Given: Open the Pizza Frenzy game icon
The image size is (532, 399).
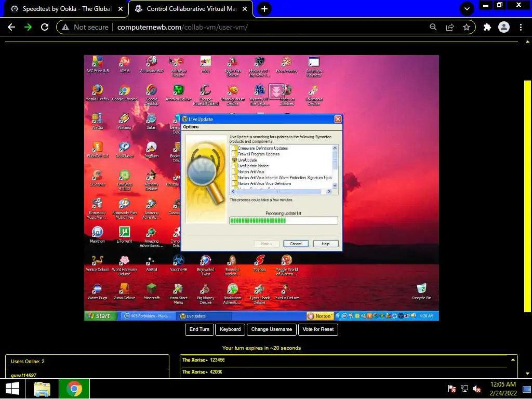Looking at the screenshot, I should coord(287,64).
